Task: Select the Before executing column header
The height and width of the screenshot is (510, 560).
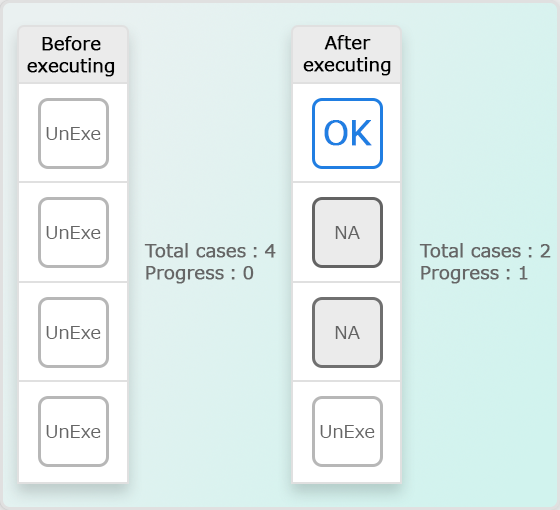Action: [73, 55]
